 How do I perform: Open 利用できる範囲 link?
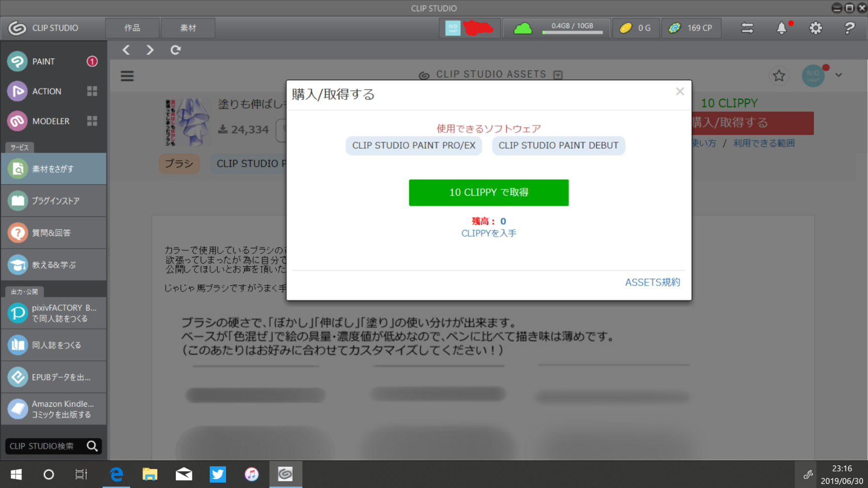tap(764, 144)
